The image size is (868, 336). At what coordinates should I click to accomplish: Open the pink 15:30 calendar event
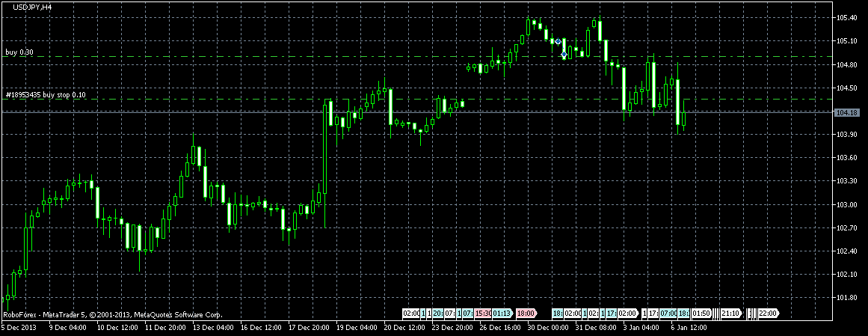(x=483, y=314)
